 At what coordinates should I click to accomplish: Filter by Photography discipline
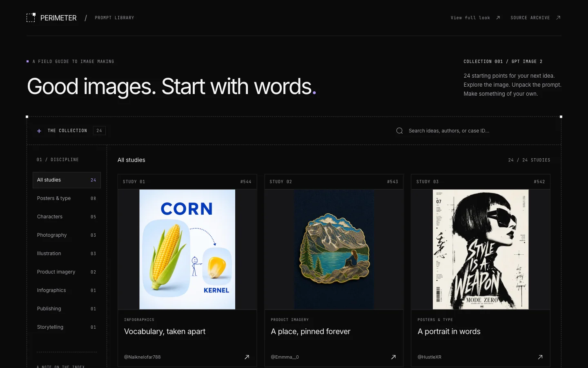tap(67, 235)
